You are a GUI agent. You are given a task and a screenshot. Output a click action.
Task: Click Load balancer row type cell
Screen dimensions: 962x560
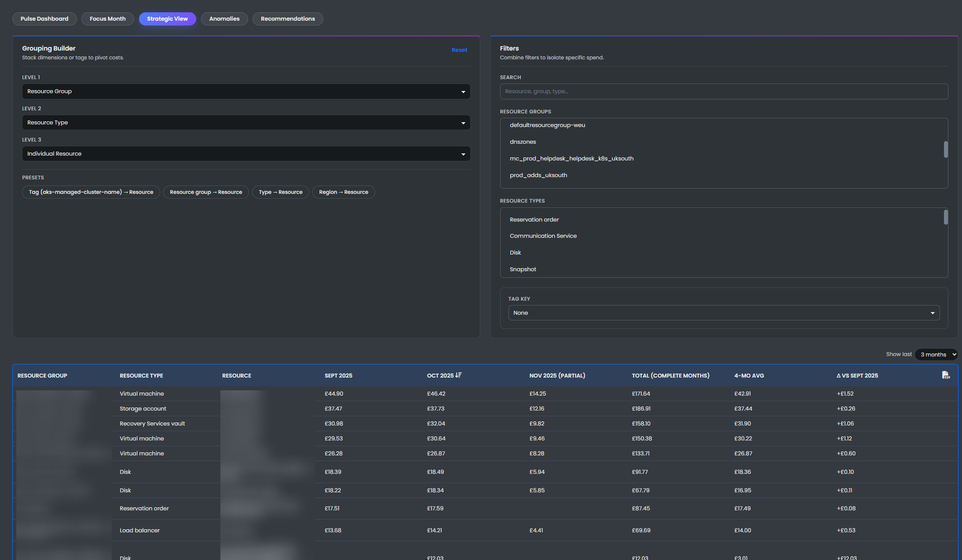point(139,531)
